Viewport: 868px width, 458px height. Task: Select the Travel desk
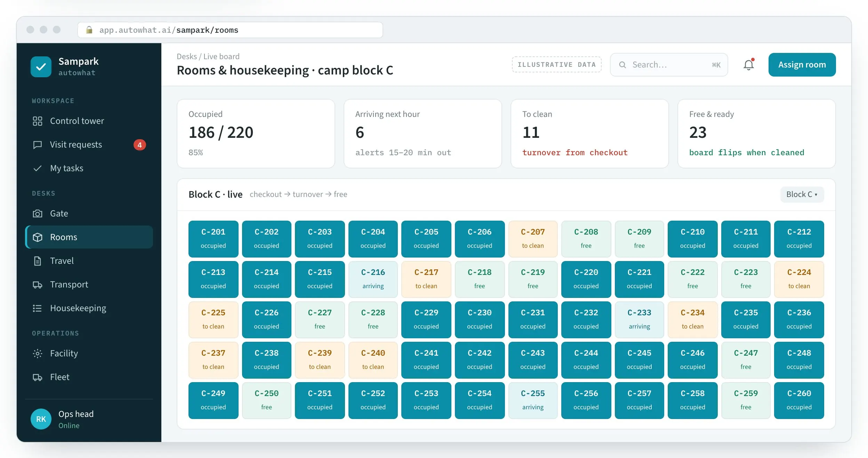click(x=89, y=261)
